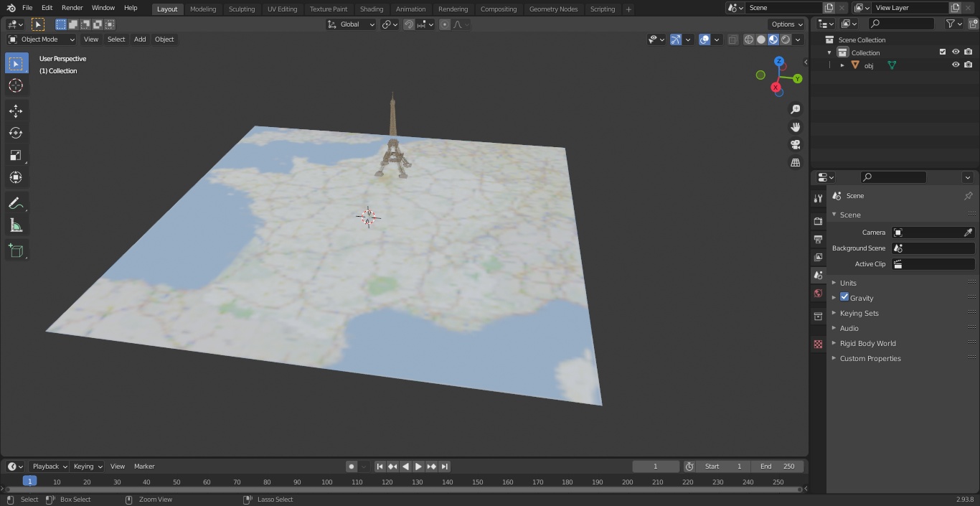Open the Playback dropdown in timeline
The width and height of the screenshot is (980, 506).
coord(49,467)
